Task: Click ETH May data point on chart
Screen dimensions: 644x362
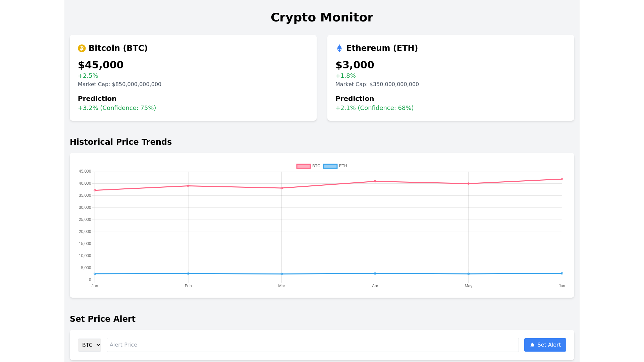Action: pos(469,274)
